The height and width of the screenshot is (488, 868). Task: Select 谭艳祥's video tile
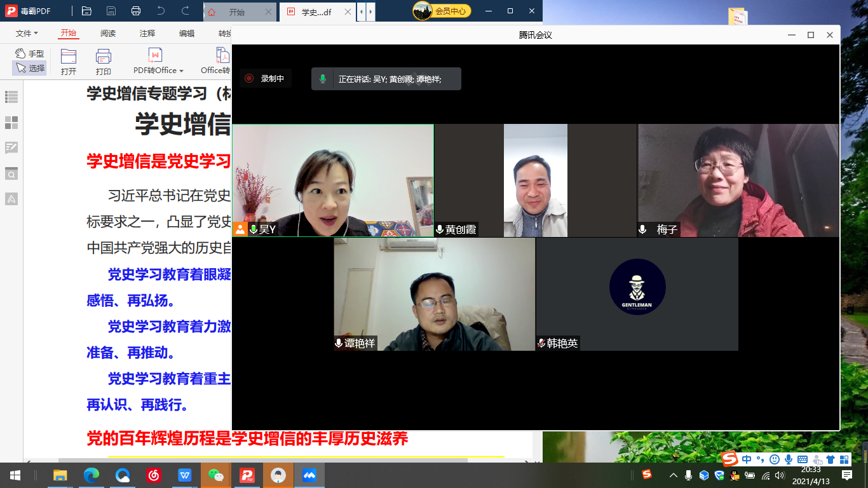(x=434, y=294)
